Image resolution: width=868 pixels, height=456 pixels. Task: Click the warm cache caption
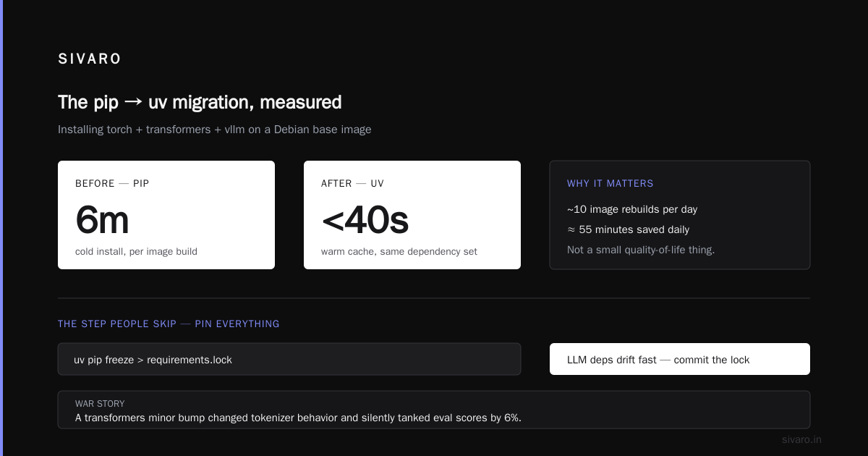coord(399,252)
